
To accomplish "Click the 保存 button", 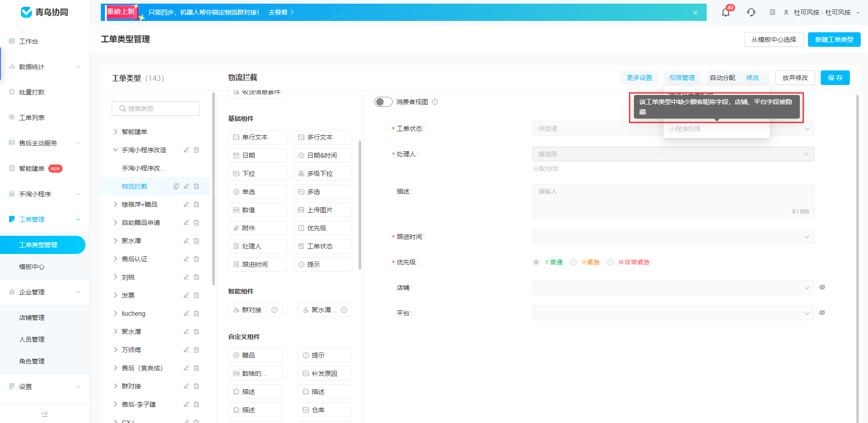I will pos(835,78).
